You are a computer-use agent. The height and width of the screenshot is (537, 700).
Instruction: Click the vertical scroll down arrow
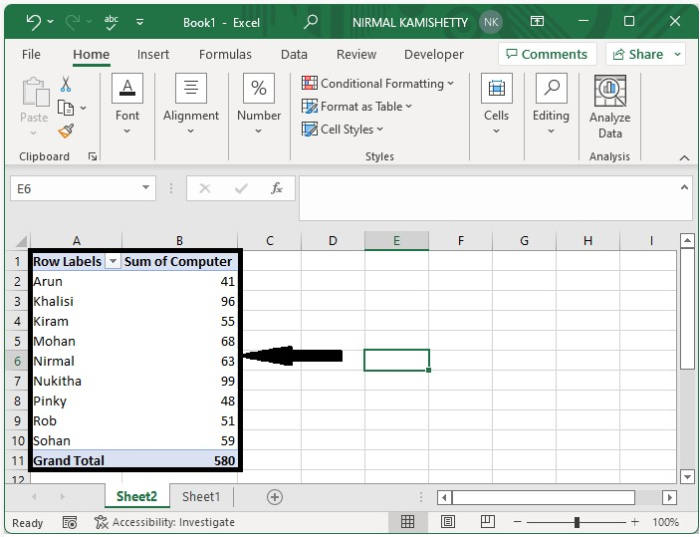click(687, 476)
